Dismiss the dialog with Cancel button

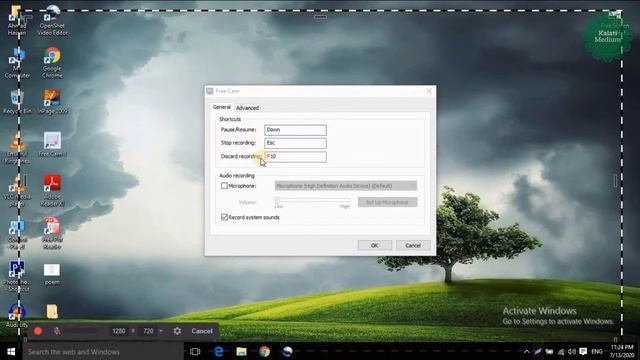413,245
